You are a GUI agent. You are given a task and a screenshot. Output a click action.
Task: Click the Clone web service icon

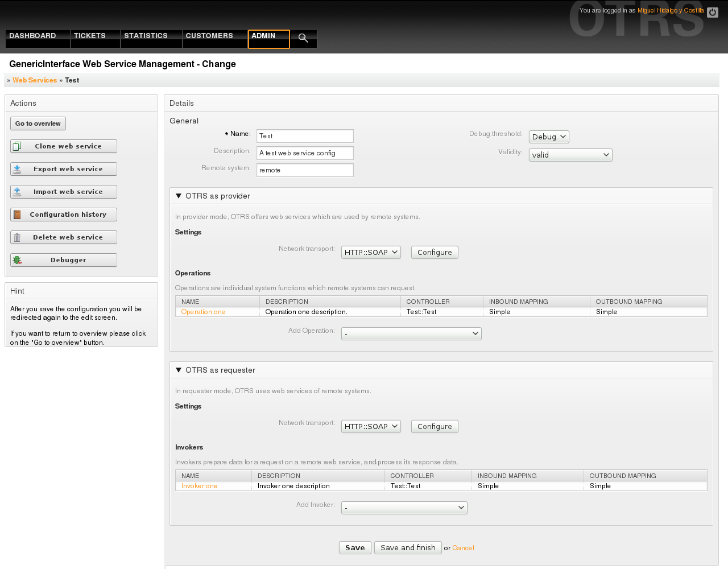(x=17, y=146)
